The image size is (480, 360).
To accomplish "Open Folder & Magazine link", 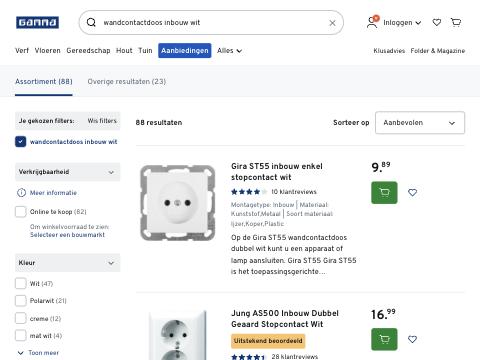I will [438, 51].
